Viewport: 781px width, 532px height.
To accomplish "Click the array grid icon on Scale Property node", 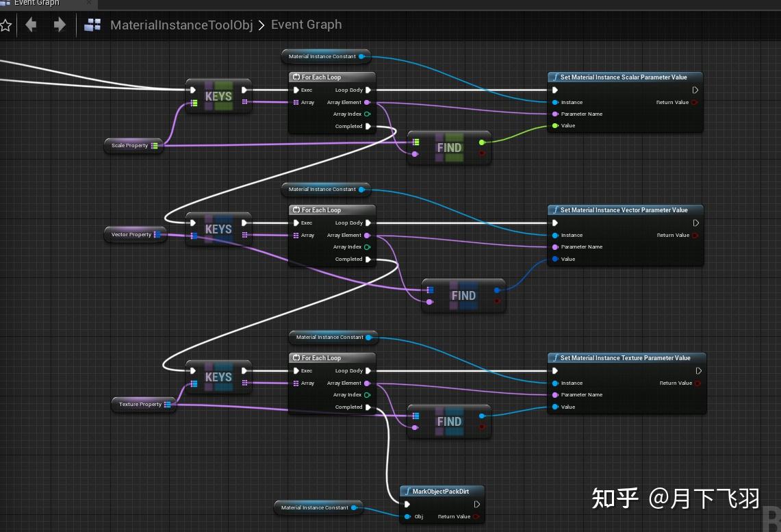I will 154,146.
